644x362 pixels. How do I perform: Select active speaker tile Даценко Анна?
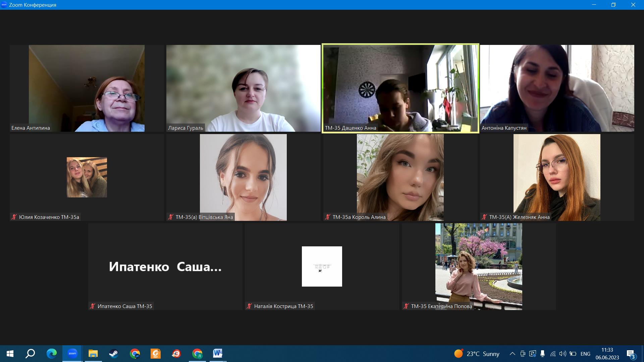point(400,88)
